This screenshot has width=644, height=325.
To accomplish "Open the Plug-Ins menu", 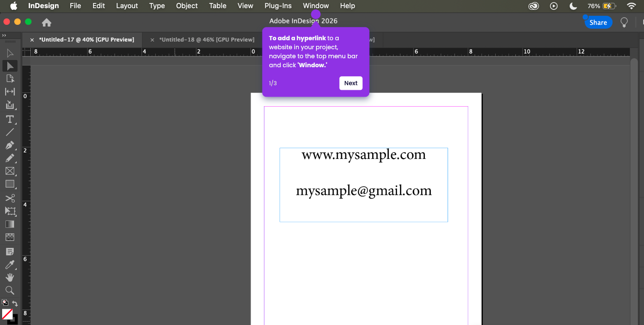I will 278,6.
